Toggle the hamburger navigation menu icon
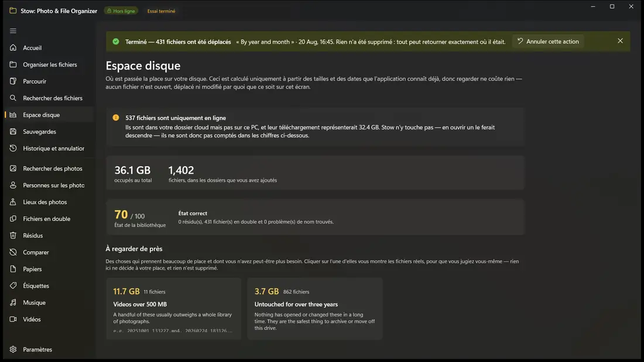Screen dimensions: 644x362 13,31
